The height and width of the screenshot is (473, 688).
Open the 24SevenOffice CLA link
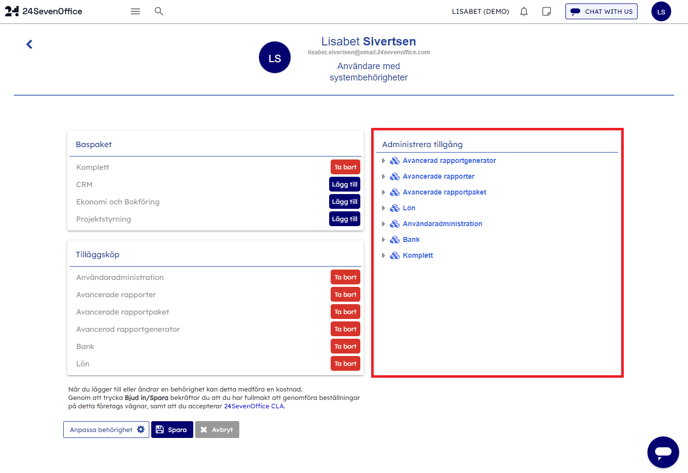[254, 406]
